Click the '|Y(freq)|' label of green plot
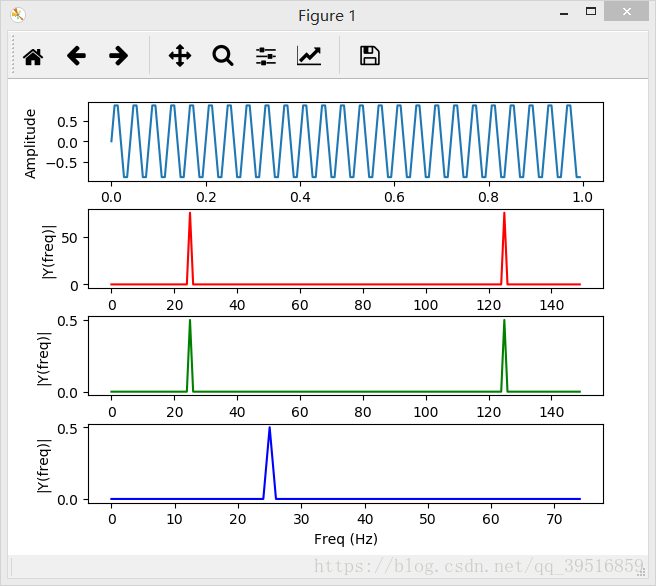Screen dimensions: 656x586 point(44,358)
